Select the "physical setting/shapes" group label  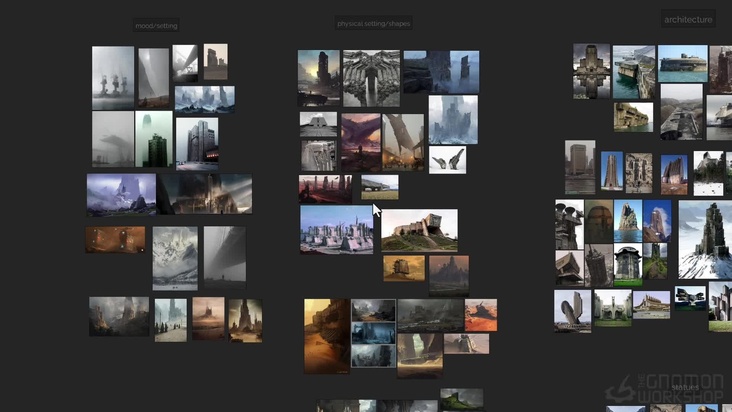click(x=373, y=23)
